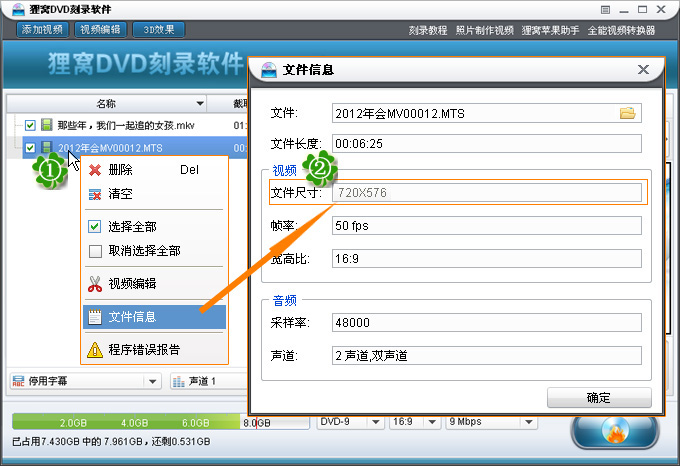The width and height of the screenshot is (680, 466).
Task: Choose 选择全部 in the context menu
Action: 154,226
